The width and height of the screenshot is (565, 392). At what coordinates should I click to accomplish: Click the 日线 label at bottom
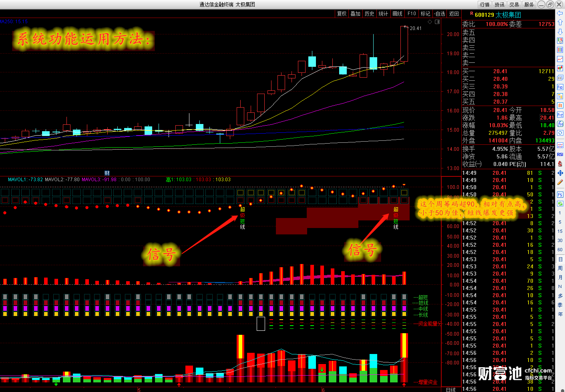pos(451,389)
